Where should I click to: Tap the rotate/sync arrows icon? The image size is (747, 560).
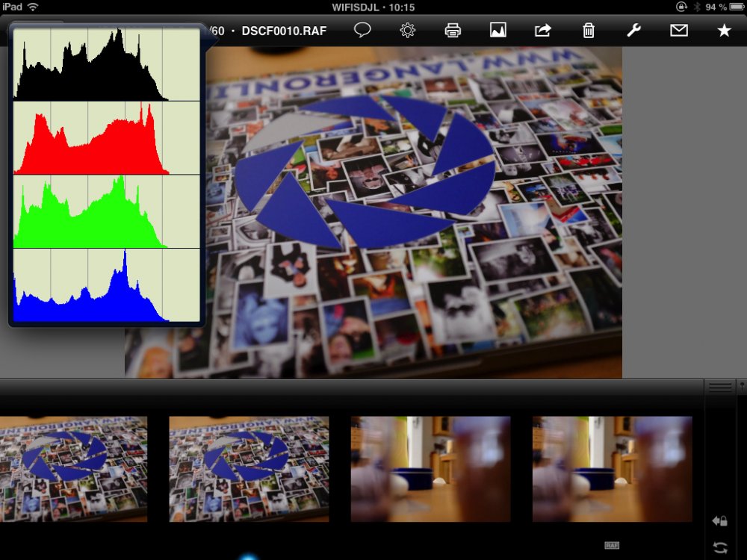click(720, 547)
